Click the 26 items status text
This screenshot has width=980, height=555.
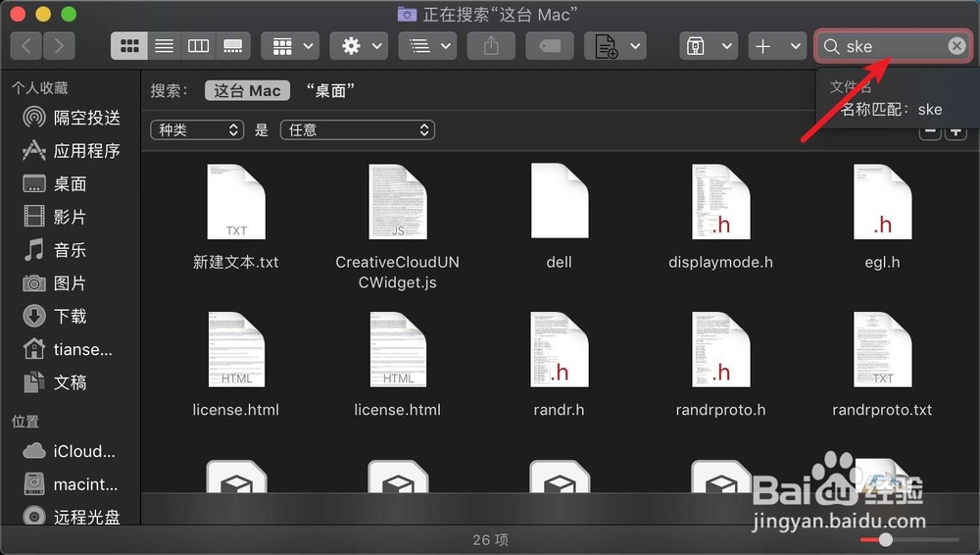tap(491, 540)
